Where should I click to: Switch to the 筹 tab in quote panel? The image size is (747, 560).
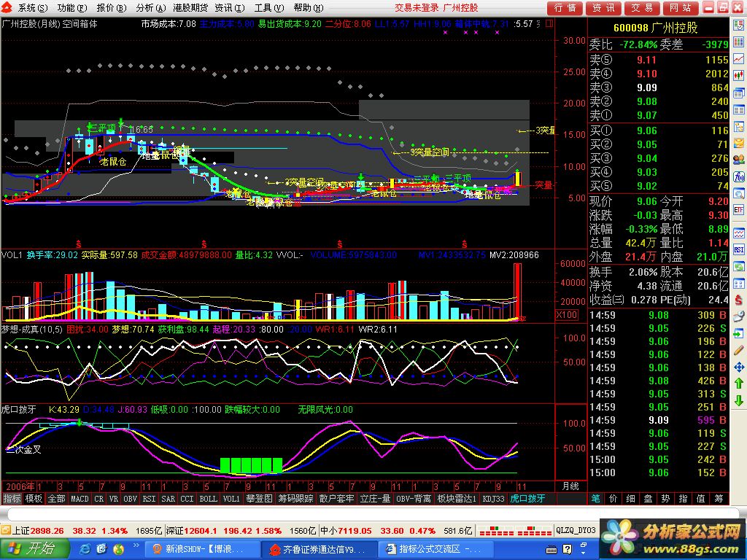click(x=719, y=499)
